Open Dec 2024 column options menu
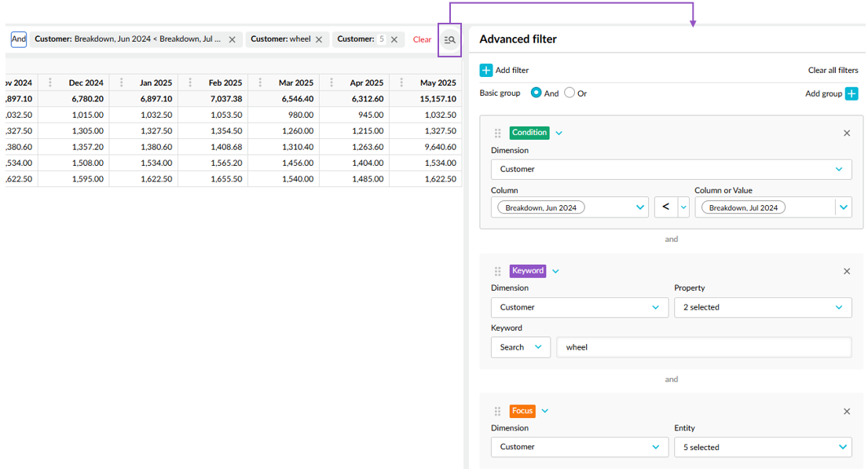The height and width of the screenshot is (469, 868). 50,82
